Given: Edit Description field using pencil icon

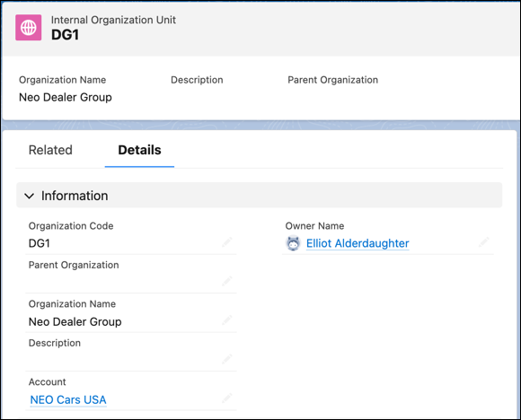Looking at the screenshot, I should pos(227,359).
